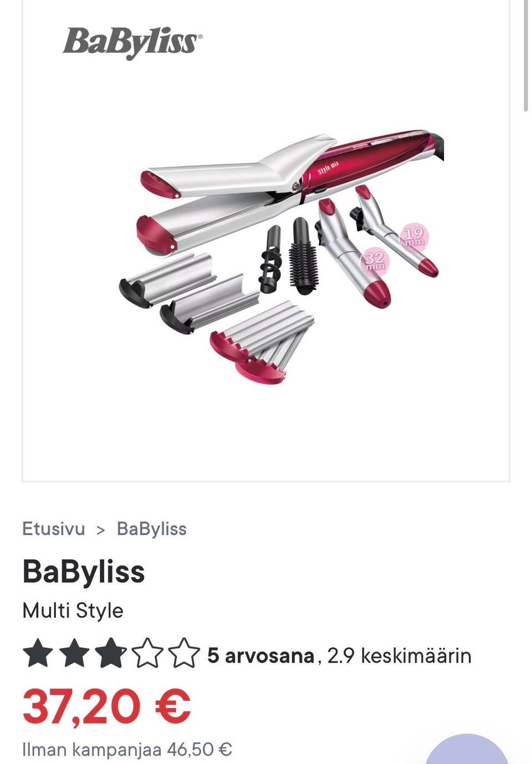This screenshot has height=764, width=532.
Task: Open the Multi Style product image
Action: (266, 241)
